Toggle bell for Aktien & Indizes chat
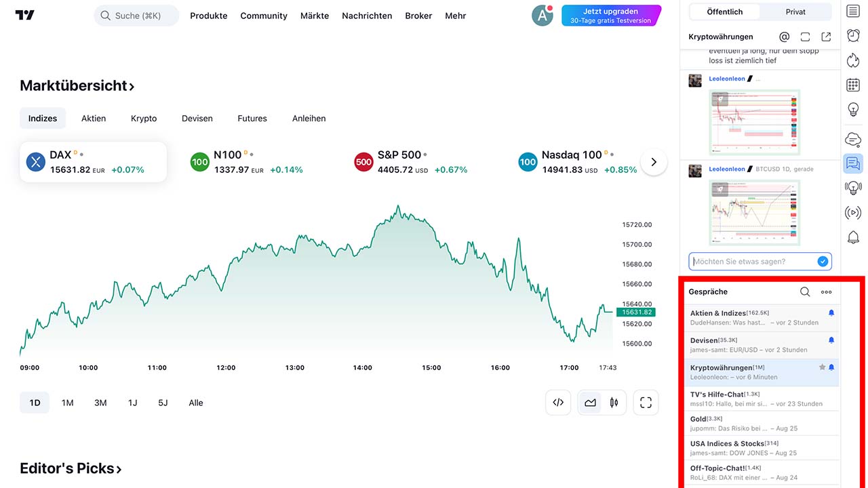The image size is (868, 488). pos(831,313)
